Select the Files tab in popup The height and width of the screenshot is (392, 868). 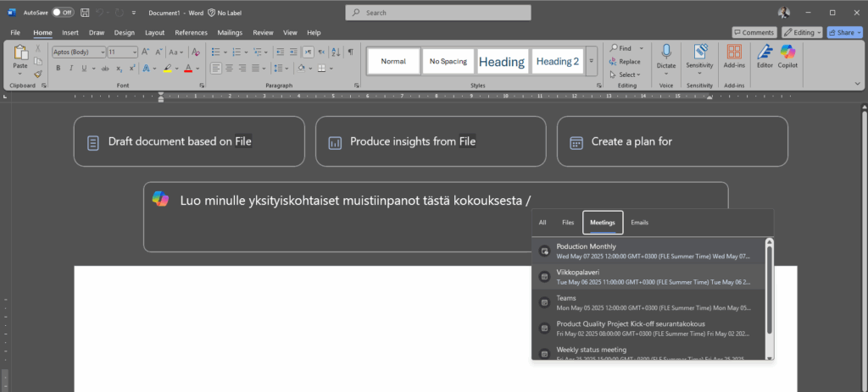(568, 223)
